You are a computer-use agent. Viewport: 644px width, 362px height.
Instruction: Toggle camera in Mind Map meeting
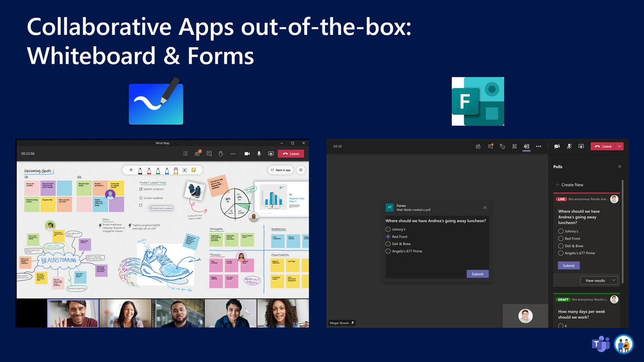coord(247,153)
